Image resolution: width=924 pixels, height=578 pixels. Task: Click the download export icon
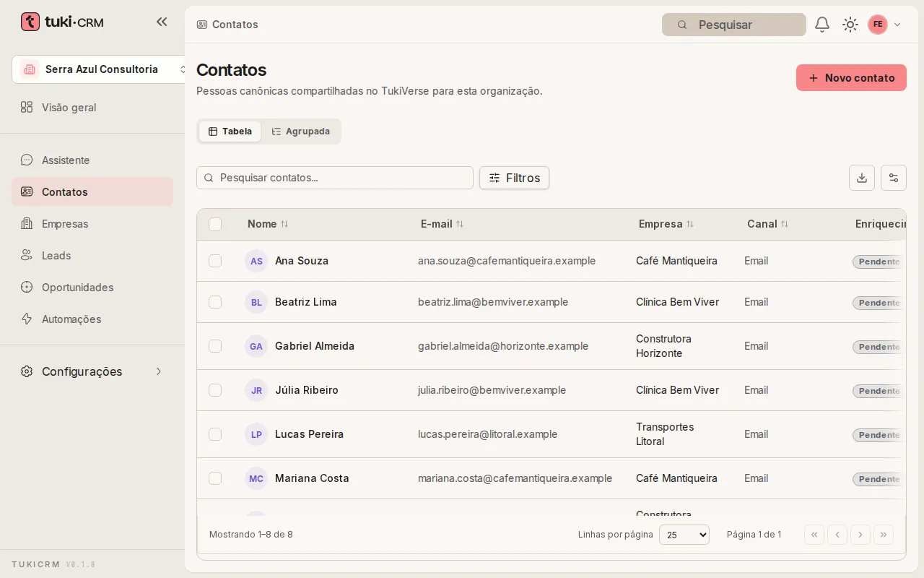click(x=862, y=178)
